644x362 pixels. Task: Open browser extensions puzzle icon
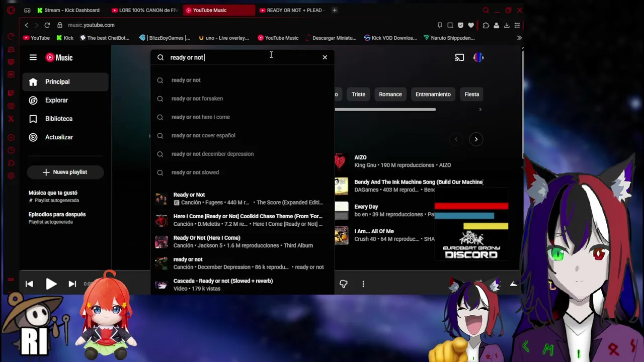486,25
